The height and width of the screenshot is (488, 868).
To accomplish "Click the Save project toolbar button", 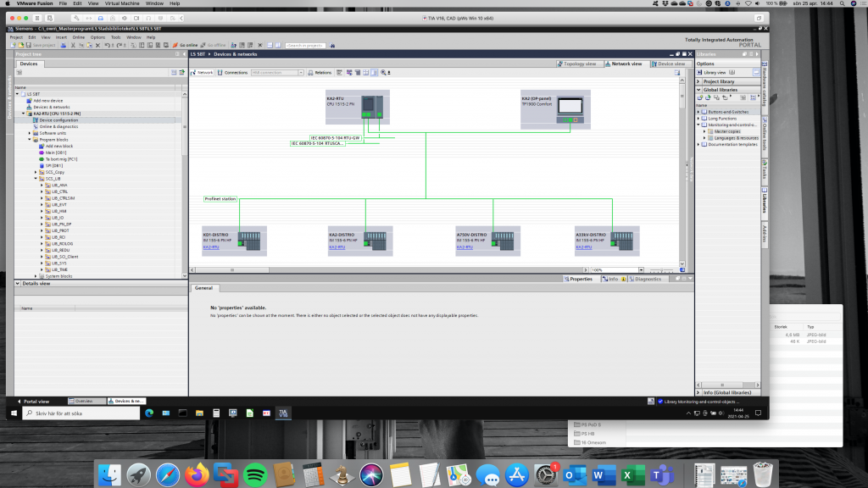I will 41,46.
